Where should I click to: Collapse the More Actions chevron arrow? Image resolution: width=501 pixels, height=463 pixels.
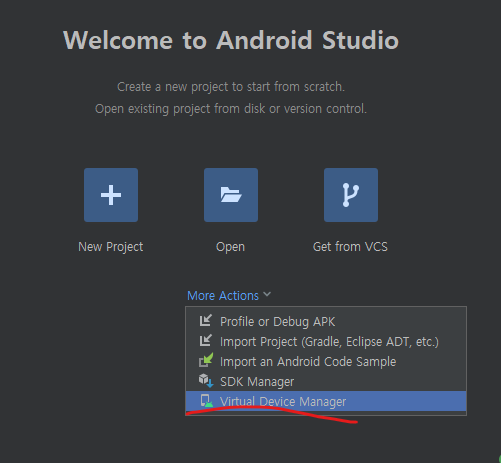coord(267,294)
